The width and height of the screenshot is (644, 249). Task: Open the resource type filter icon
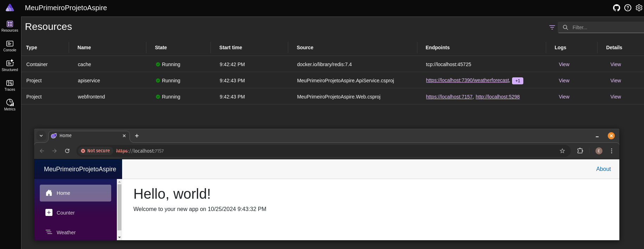(552, 27)
